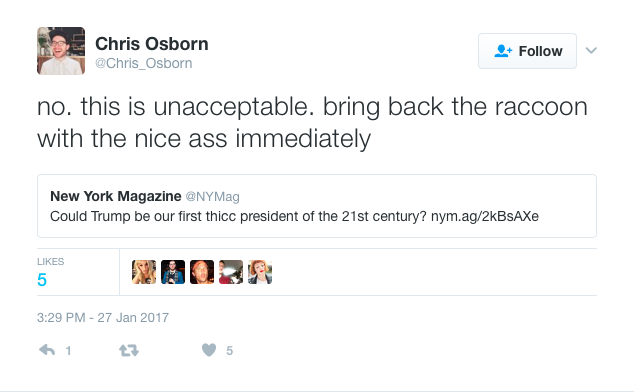The height and width of the screenshot is (392, 634).
Task: Expand the tweet options chevron menu
Action: click(591, 51)
